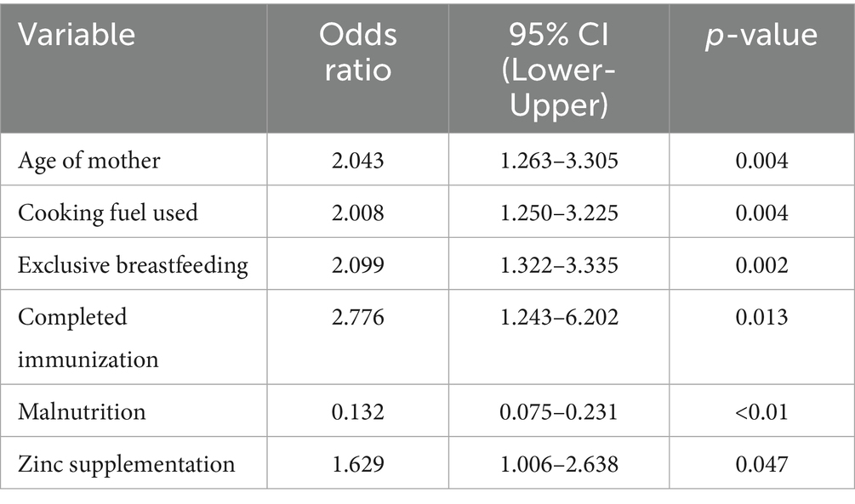Click the Exclusive breastfeeding row label
The height and width of the screenshot is (504, 855).
(133, 265)
